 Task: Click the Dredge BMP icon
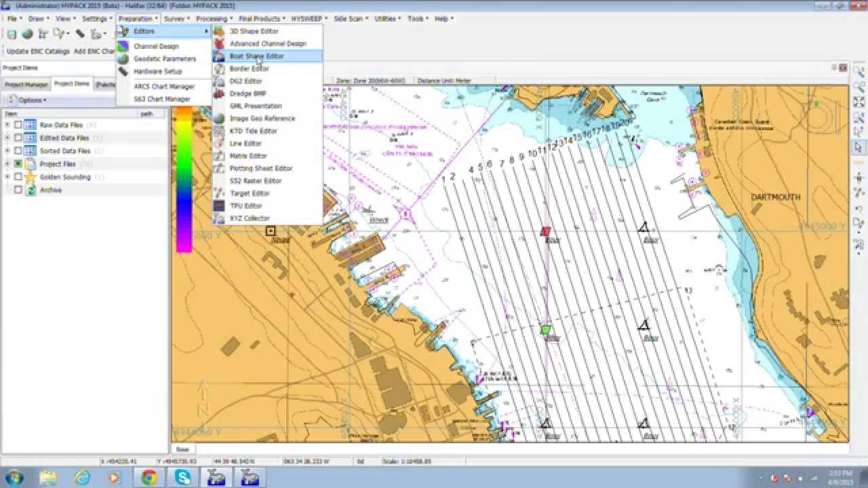(x=219, y=94)
